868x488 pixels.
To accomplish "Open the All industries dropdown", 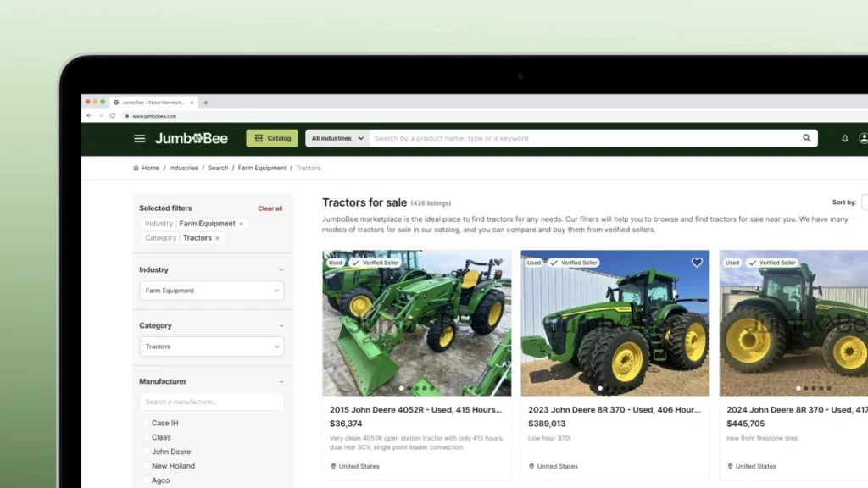I will (x=337, y=138).
